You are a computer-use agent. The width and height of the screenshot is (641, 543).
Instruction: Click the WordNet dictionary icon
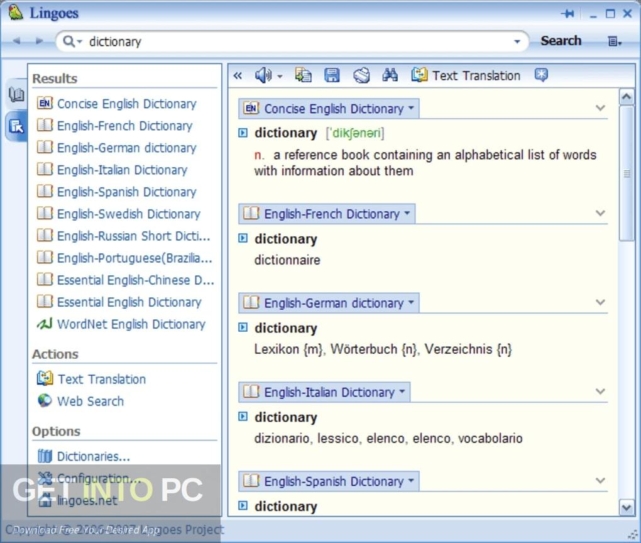click(45, 324)
